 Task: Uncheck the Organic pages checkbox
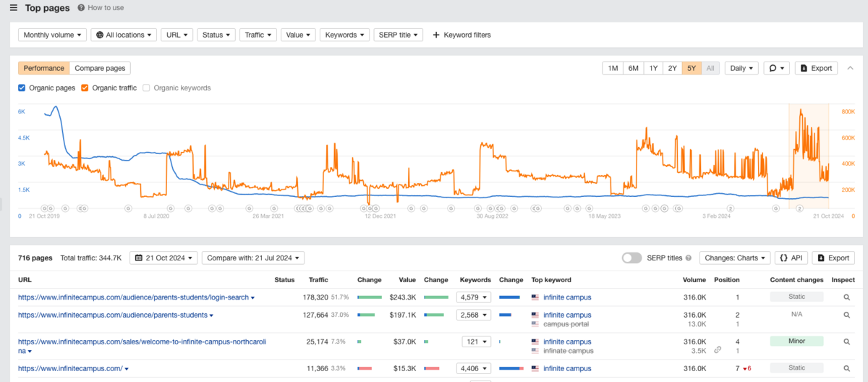[x=22, y=88]
